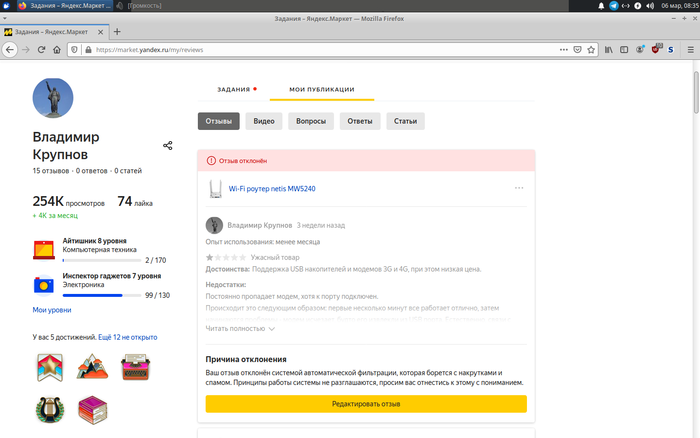Click the Айтишник laptop level icon

44,250
